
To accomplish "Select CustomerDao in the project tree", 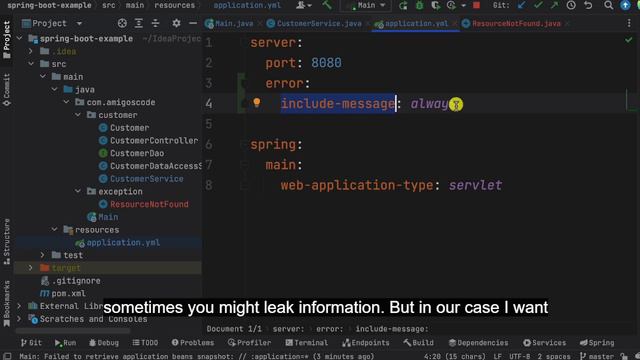I will (x=131, y=153).
